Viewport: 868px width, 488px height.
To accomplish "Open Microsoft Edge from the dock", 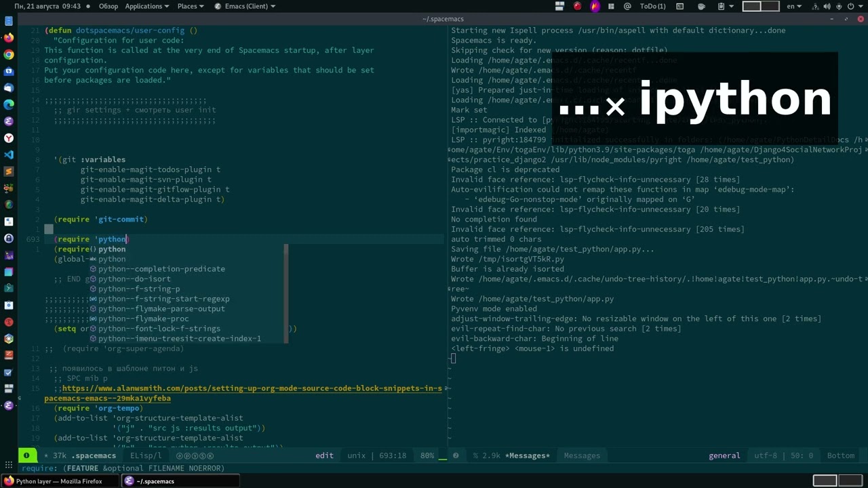I will point(9,104).
